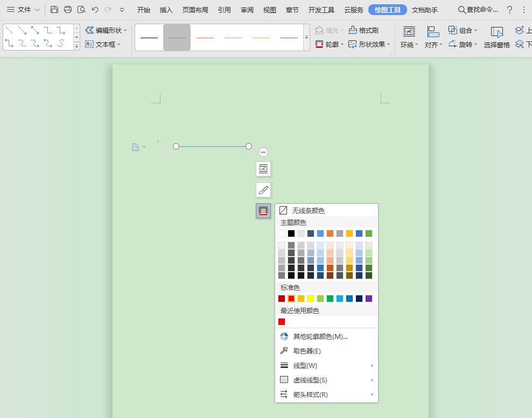This screenshot has height=418, width=532.
Task: Switch to the 插入 ribbon tab
Action: pyautogui.click(x=166, y=10)
